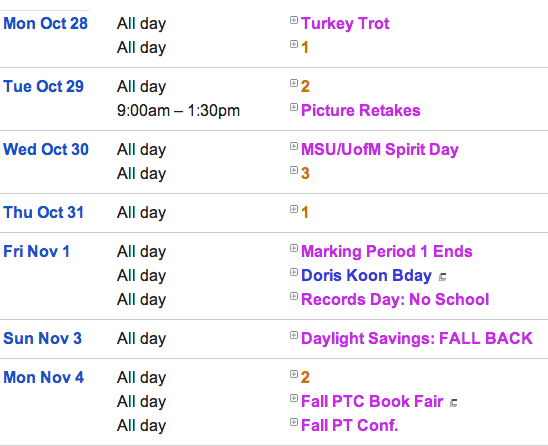Open event 2 on Tue Oct 29
Screen dimensions: 548x446
pos(305,86)
